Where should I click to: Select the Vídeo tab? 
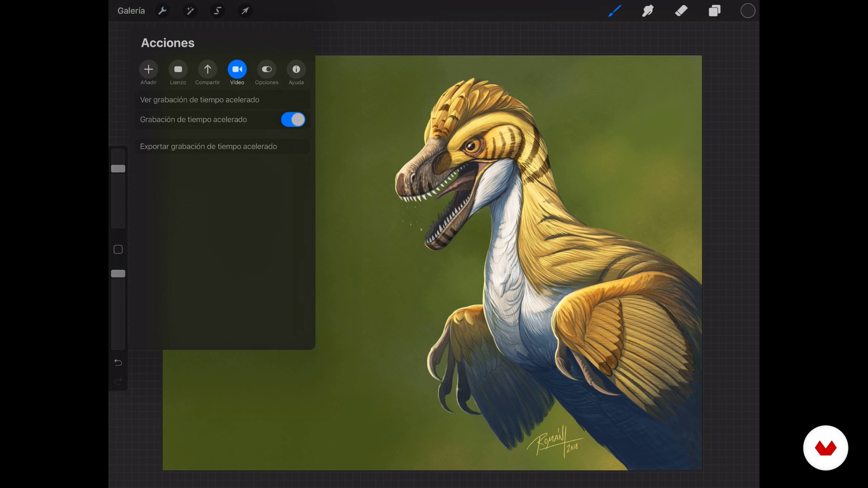tap(237, 73)
